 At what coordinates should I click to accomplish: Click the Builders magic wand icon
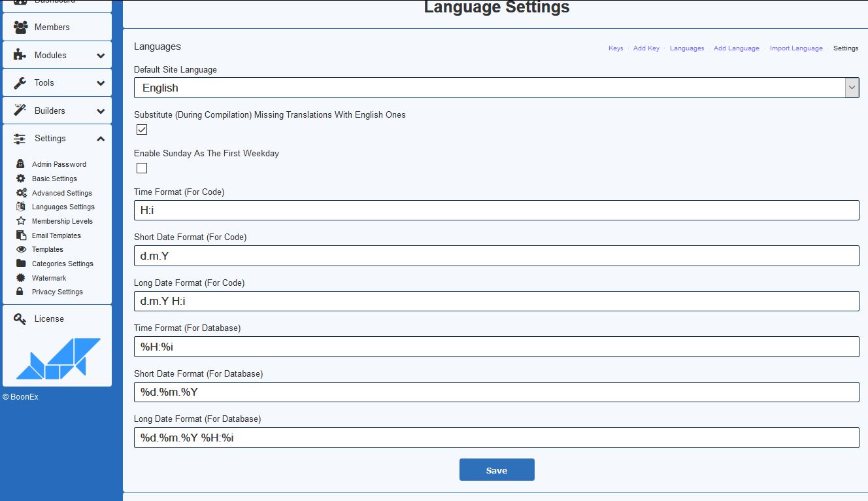pyautogui.click(x=20, y=111)
